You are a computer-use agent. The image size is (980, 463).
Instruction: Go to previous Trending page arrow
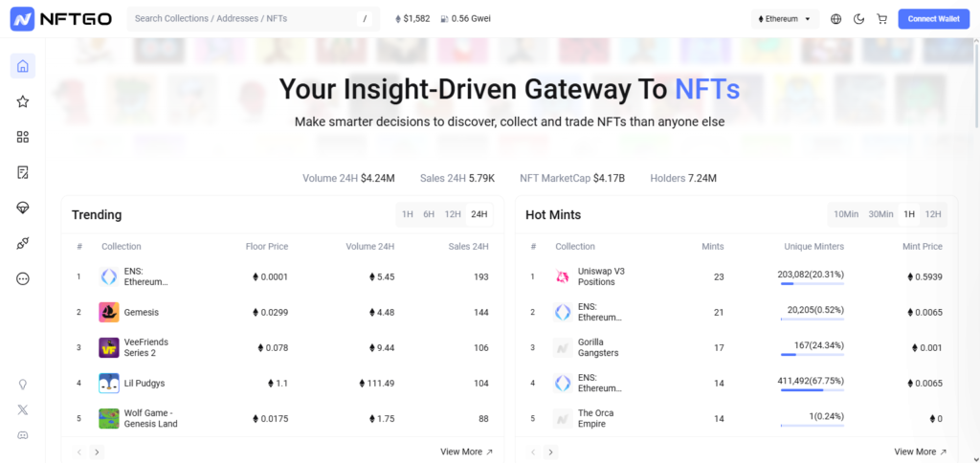pos(79,452)
